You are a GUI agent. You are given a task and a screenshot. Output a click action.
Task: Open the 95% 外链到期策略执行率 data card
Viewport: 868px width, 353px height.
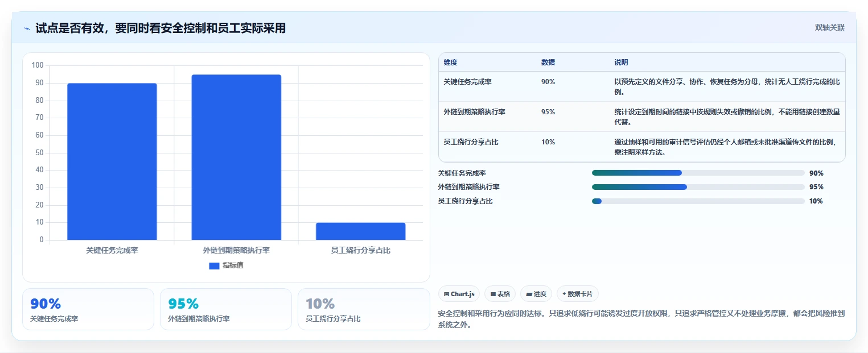tap(226, 309)
